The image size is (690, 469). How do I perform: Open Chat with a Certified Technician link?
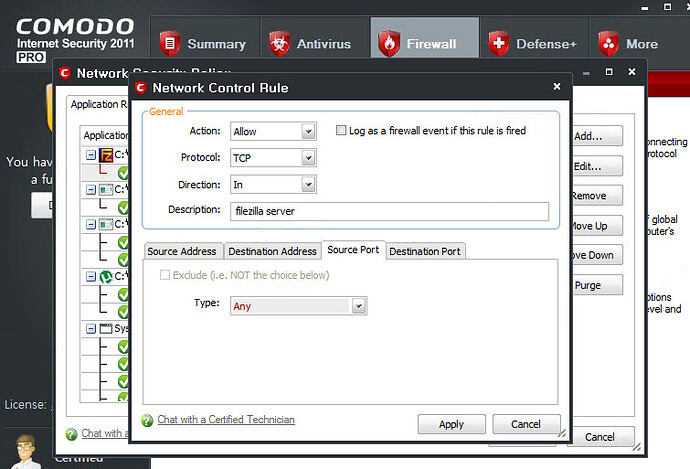(226, 420)
